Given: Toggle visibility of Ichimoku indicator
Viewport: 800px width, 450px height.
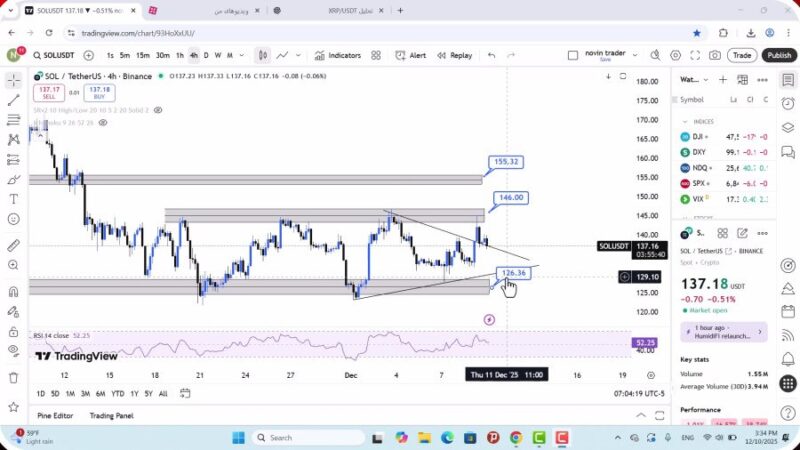Looking at the screenshot, I should [103, 123].
